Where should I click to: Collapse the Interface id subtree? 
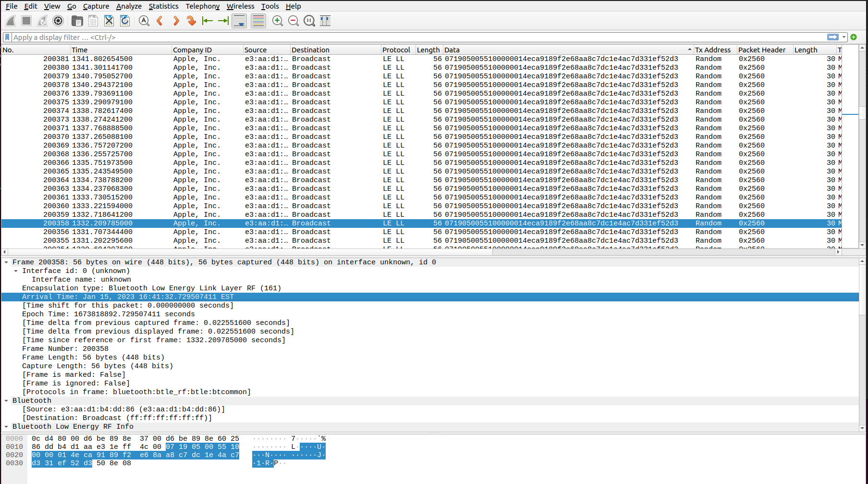click(16, 271)
